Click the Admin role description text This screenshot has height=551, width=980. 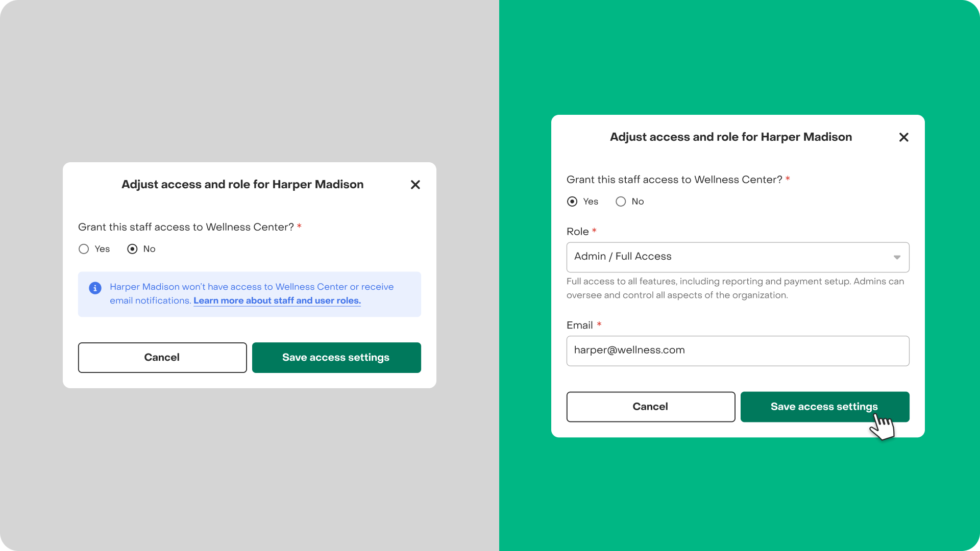click(735, 288)
